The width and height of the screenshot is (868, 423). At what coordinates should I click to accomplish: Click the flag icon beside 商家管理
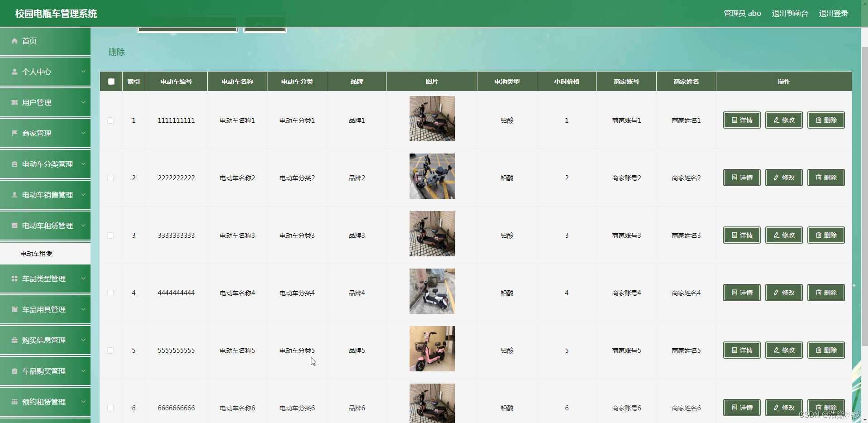click(x=14, y=133)
